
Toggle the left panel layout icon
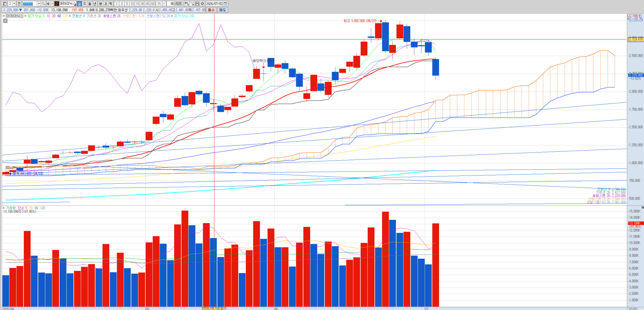pyautogui.click(x=5, y=3)
